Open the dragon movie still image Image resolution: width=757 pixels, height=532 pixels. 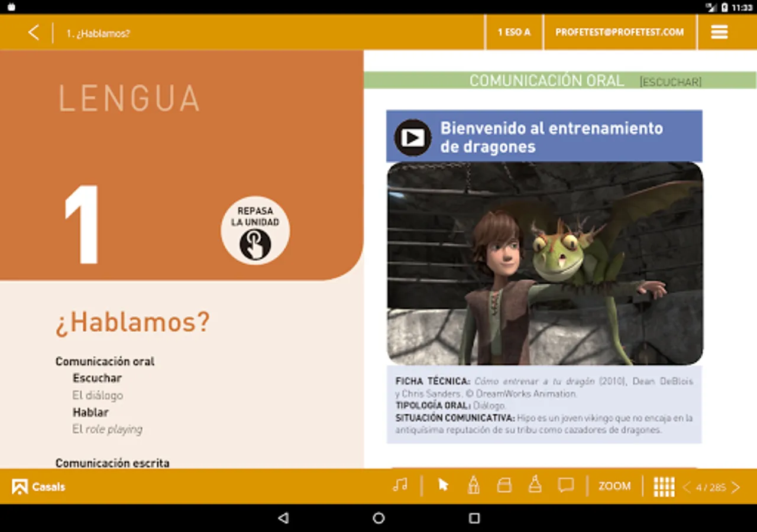545,263
